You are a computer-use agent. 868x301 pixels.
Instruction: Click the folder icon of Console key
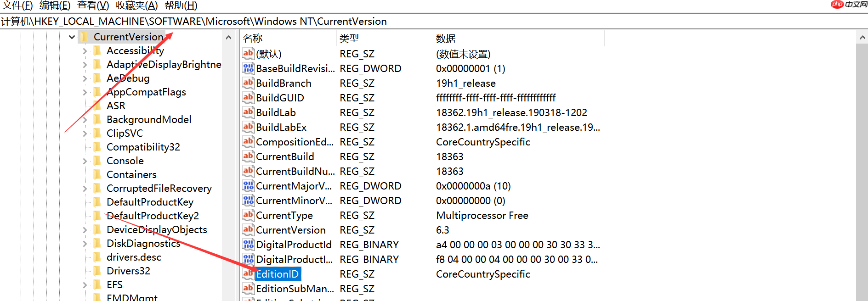click(x=97, y=161)
